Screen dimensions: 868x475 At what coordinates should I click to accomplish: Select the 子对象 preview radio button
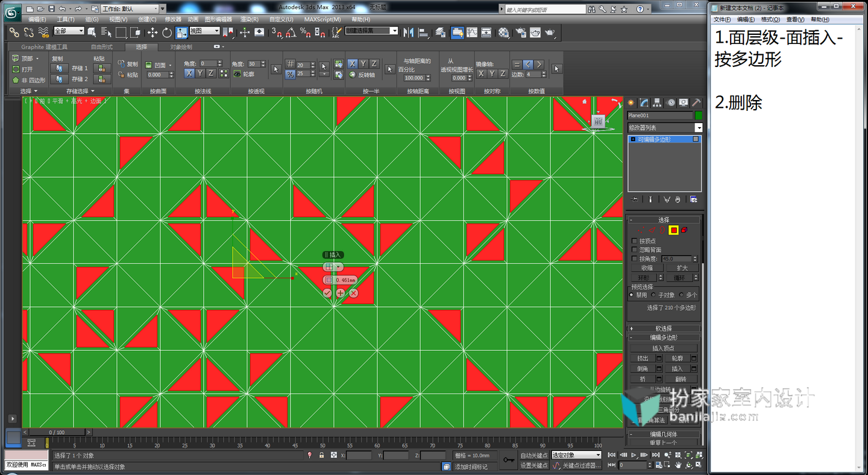tap(653, 295)
